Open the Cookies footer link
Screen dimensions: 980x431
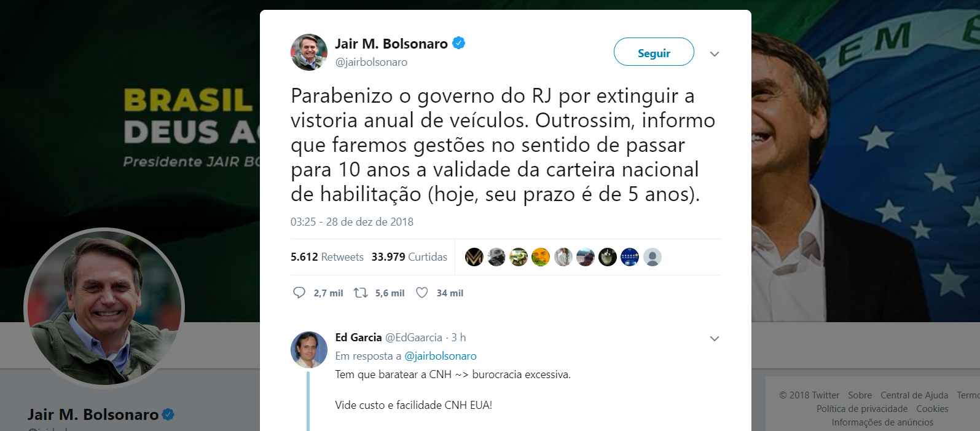pyautogui.click(x=932, y=409)
